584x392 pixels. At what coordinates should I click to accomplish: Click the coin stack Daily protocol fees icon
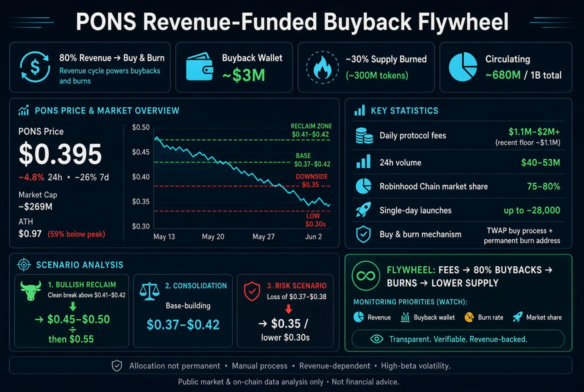click(364, 135)
